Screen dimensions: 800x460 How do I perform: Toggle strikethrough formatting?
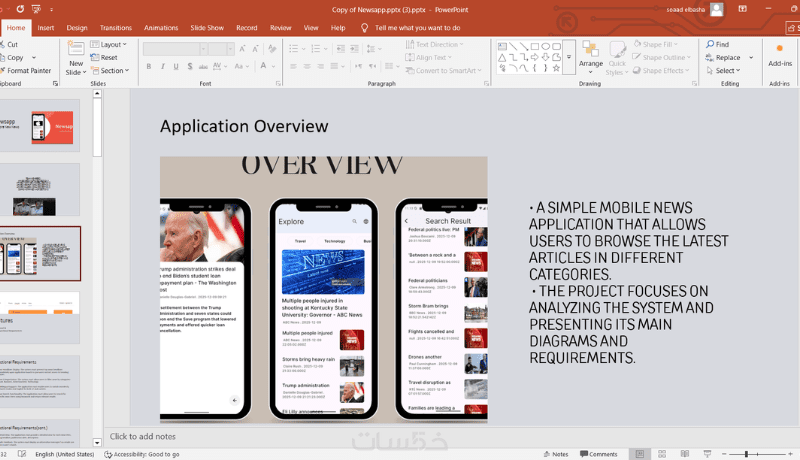coord(203,66)
